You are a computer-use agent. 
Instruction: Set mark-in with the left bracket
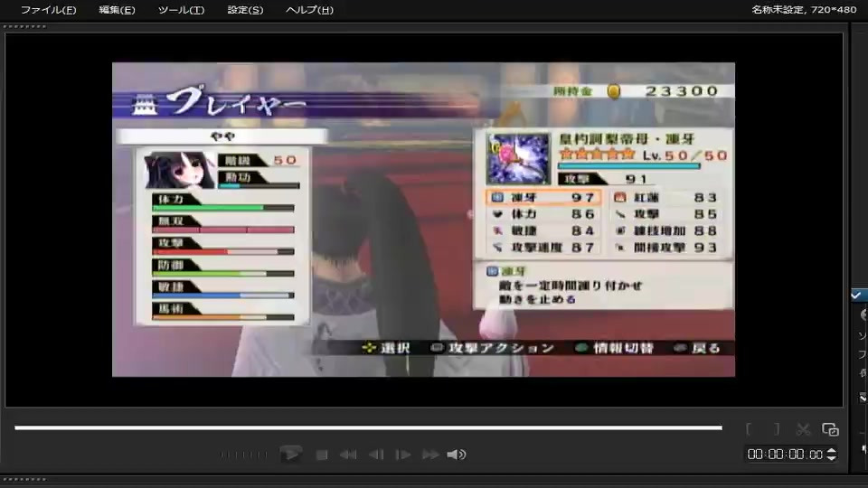pyautogui.click(x=749, y=429)
